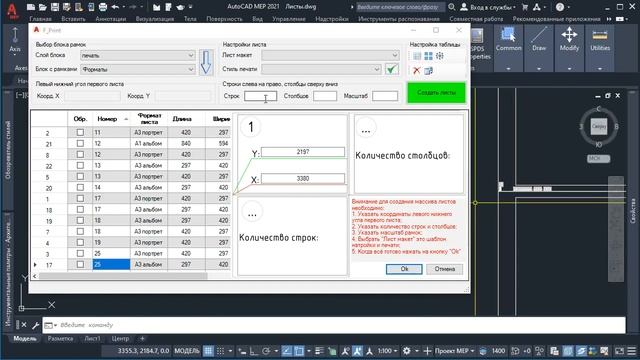The height and width of the screenshot is (360, 640).
Task: Open the Проект МЕР dropdown in status bar
Action: [454, 351]
